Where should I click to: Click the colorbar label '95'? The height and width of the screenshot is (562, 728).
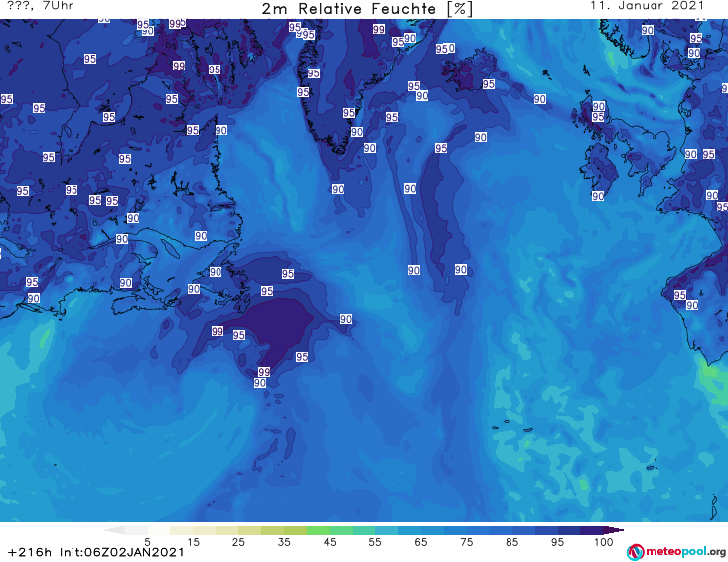point(557,542)
